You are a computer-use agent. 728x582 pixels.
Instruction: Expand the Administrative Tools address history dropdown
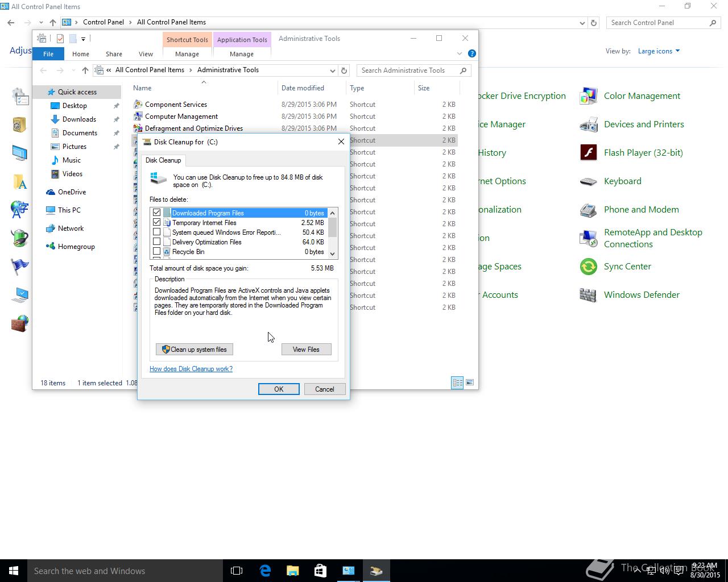tap(333, 70)
